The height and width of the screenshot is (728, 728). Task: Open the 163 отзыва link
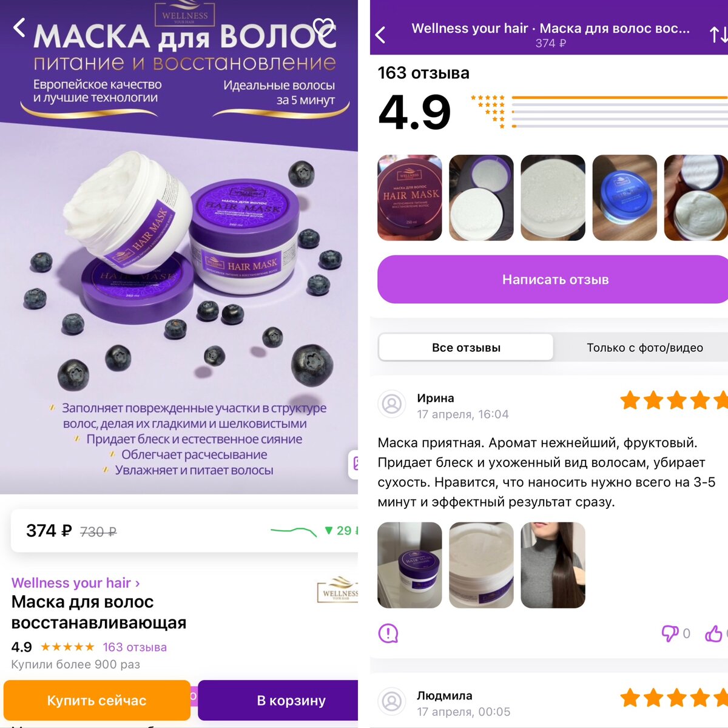click(135, 647)
